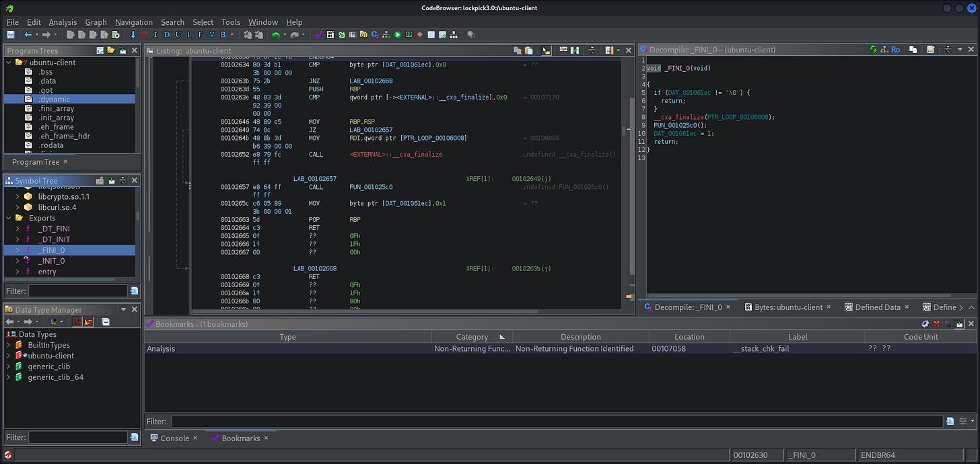
Task: Expand the BuiltInTypes data type node
Action: point(9,345)
